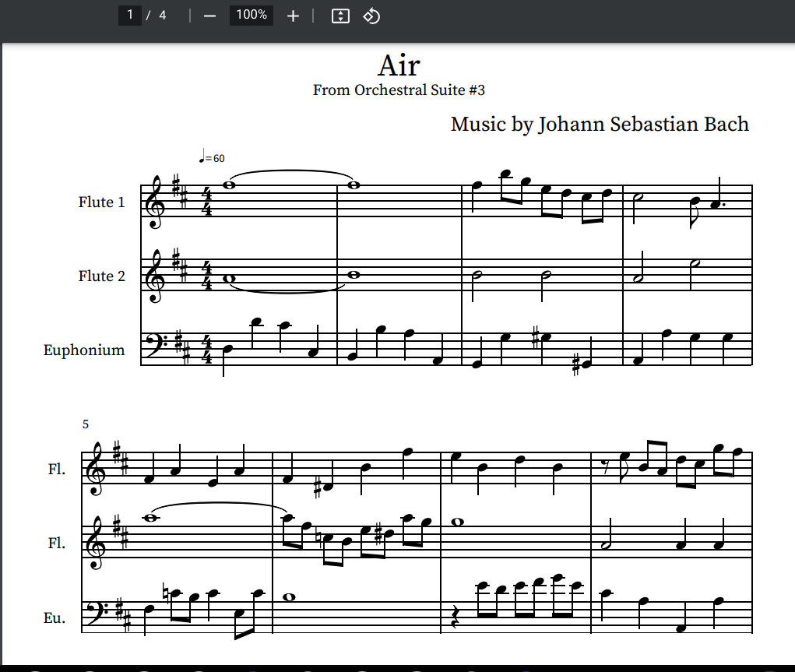Click "From Orchestral Suite #3" subtitle
Image resolution: width=795 pixels, height=672 pixels.
399,90
